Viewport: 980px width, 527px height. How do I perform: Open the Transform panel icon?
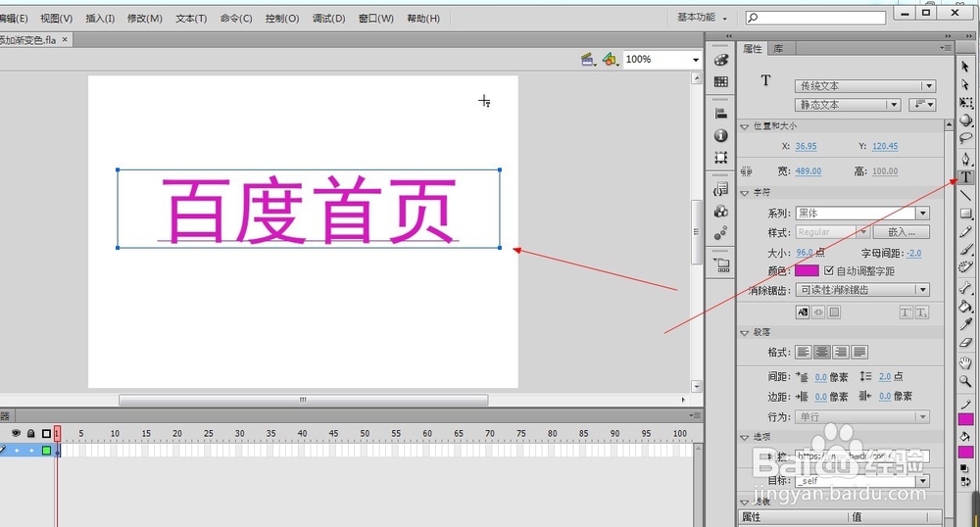tap(721, 158)
